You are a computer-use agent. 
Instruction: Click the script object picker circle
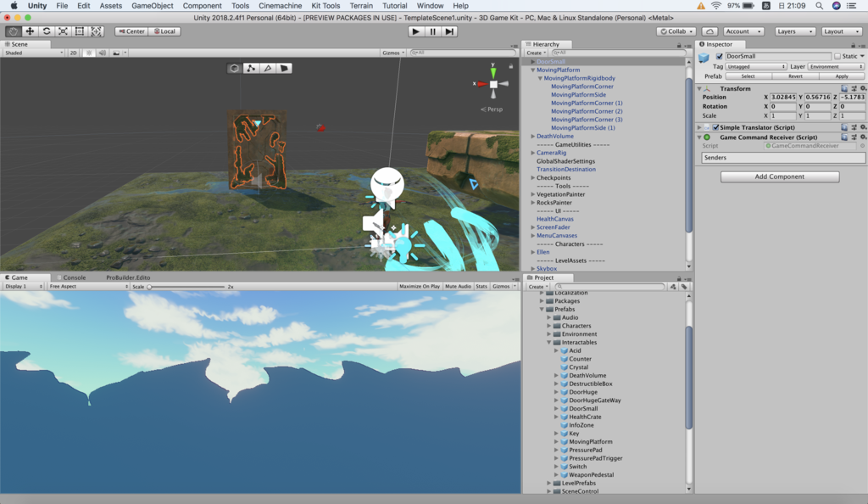[x=862, y=146]
